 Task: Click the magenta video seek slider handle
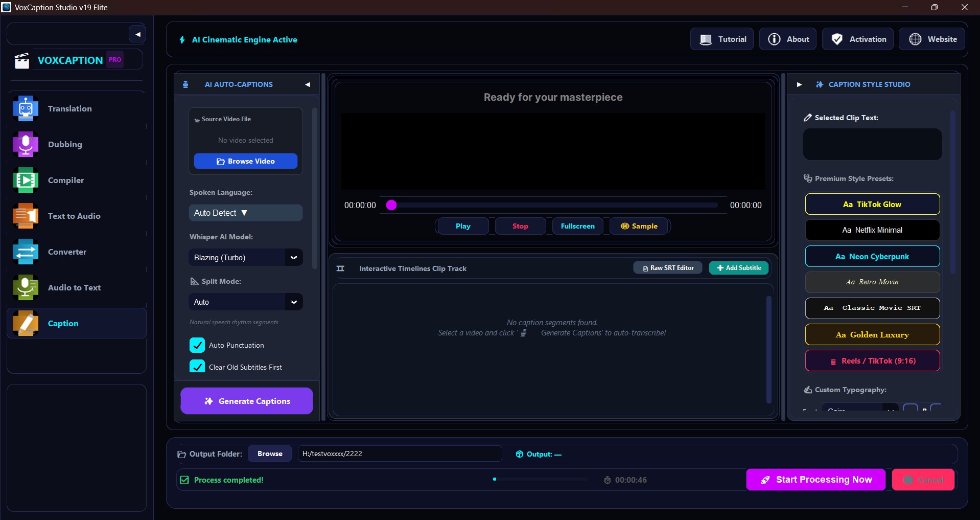pos(391,205)
